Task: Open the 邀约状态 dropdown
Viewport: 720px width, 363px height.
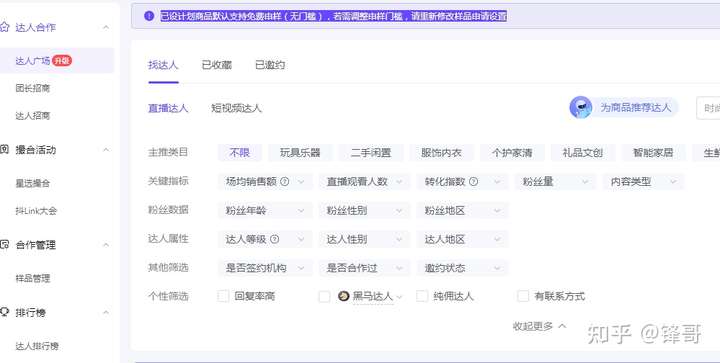Action: (462, 268)
